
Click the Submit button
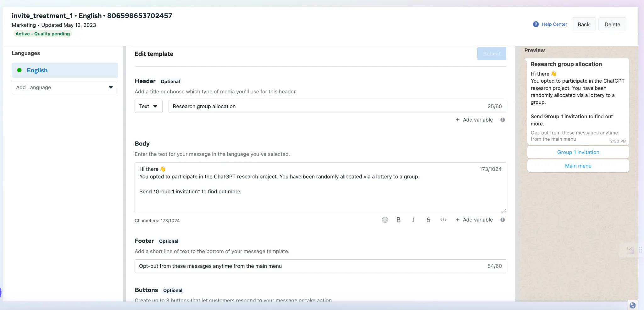tap(491, 54)
